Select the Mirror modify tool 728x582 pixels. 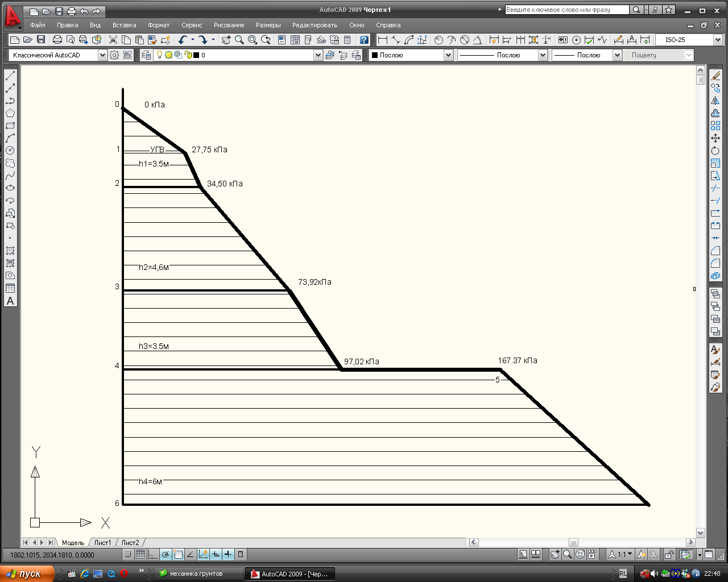coord(715,101)
